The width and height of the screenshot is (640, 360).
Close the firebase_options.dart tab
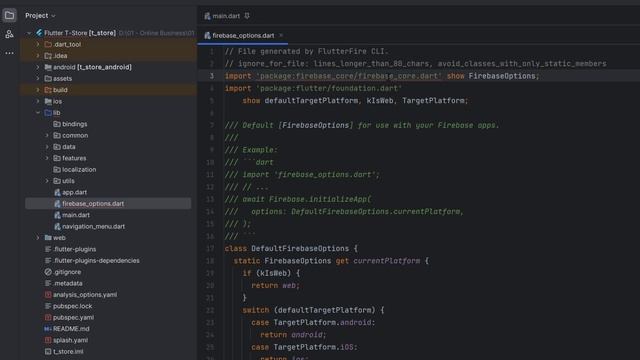281,36
